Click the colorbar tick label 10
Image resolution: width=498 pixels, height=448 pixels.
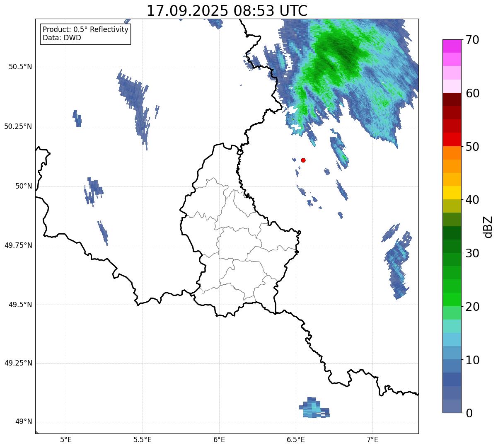(472, 360)
